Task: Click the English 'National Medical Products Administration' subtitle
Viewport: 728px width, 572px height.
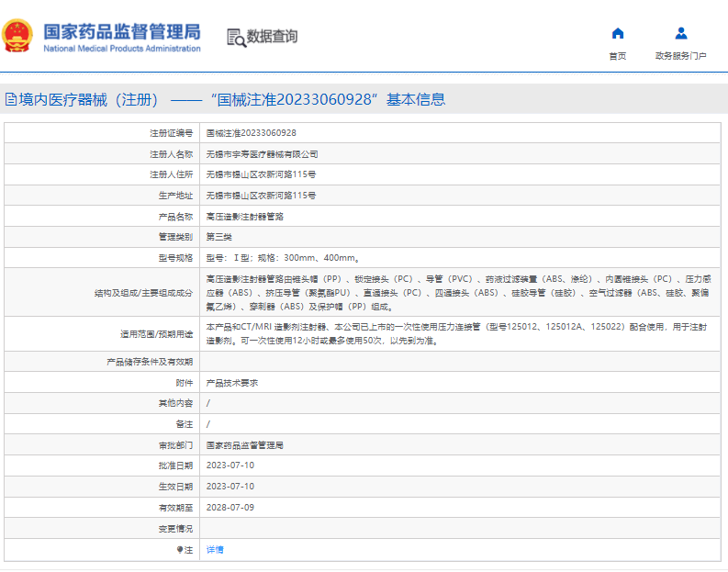Action: tap(122, 49)
